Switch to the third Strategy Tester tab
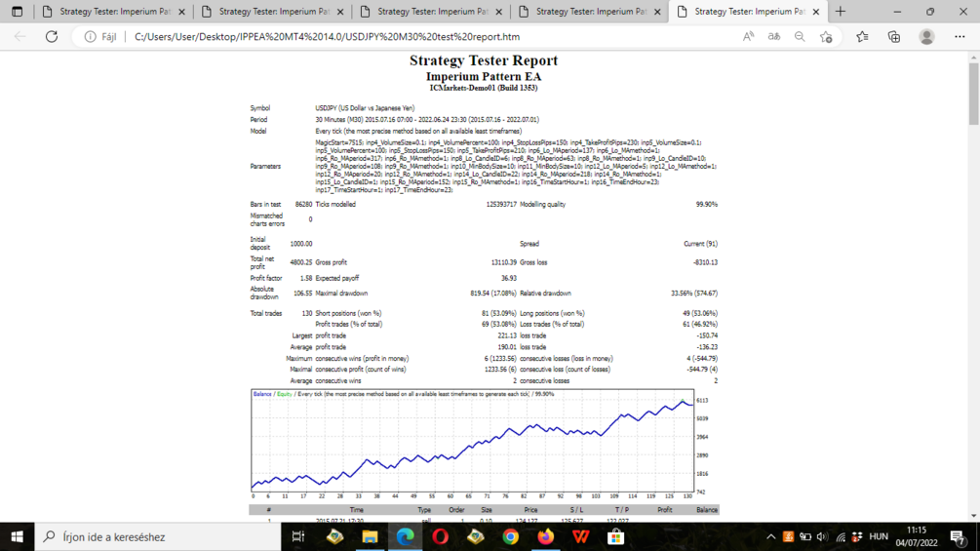Screen dimensions: 980x551 [433, 12]
